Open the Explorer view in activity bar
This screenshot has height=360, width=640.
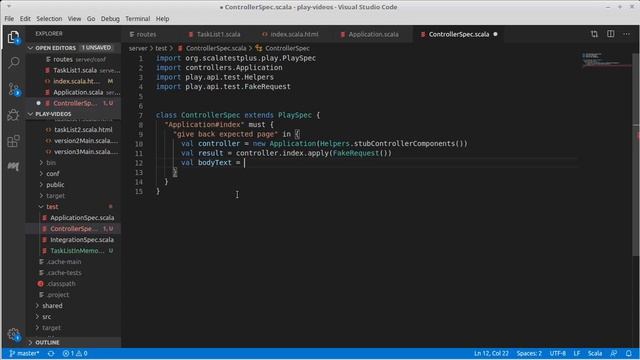(13, 38)
